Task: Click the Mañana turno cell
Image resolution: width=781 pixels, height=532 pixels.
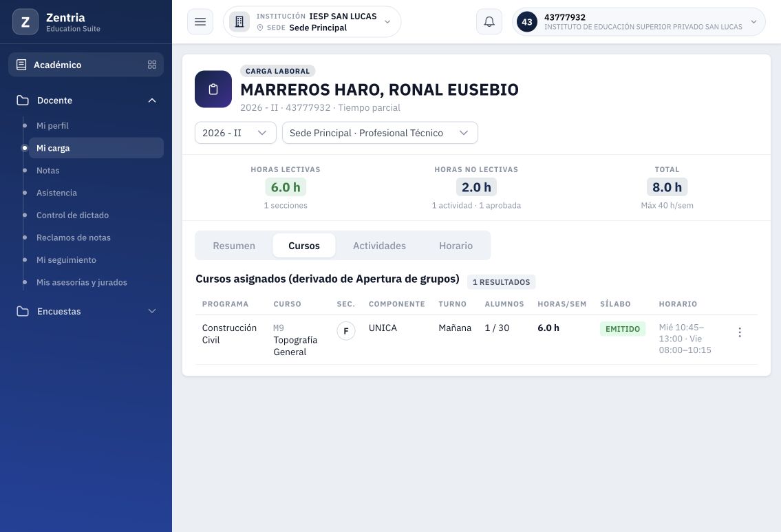Action: pyautogui.click(x=455, y=328)
